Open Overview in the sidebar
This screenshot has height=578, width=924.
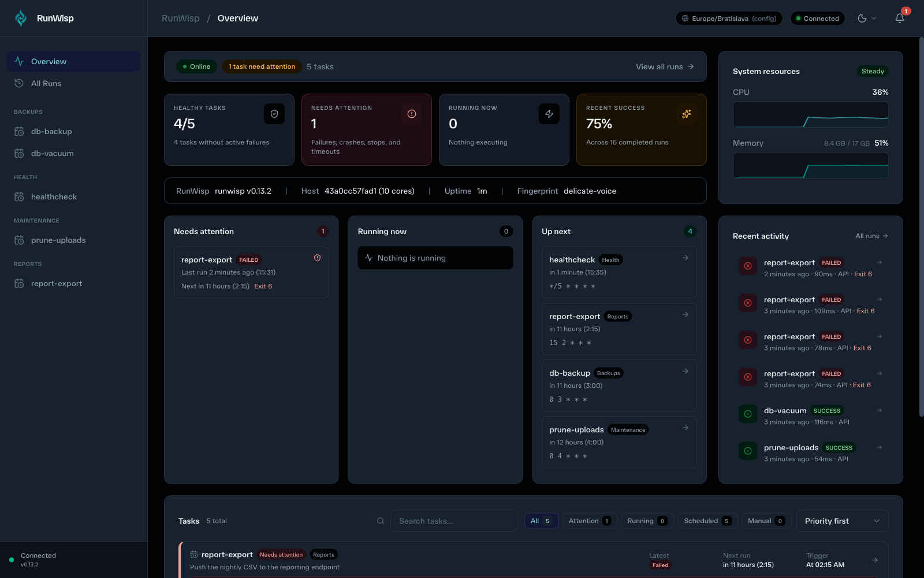[x=73, y=61]
